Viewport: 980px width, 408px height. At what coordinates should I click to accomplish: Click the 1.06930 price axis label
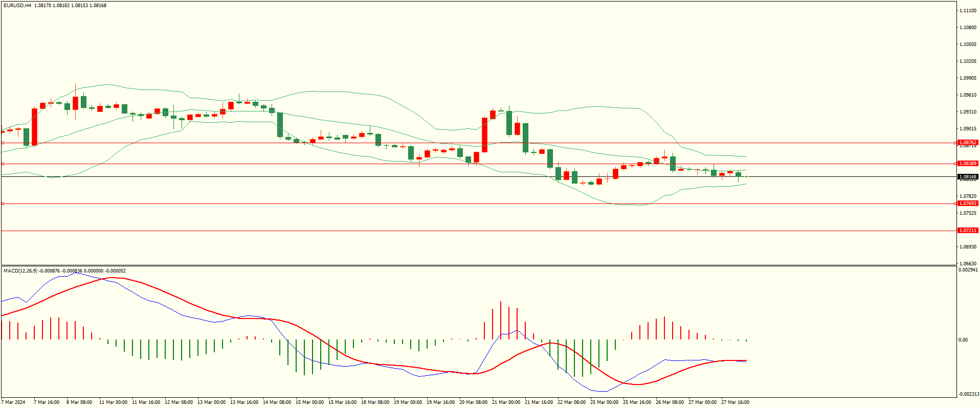pos(968,247)
